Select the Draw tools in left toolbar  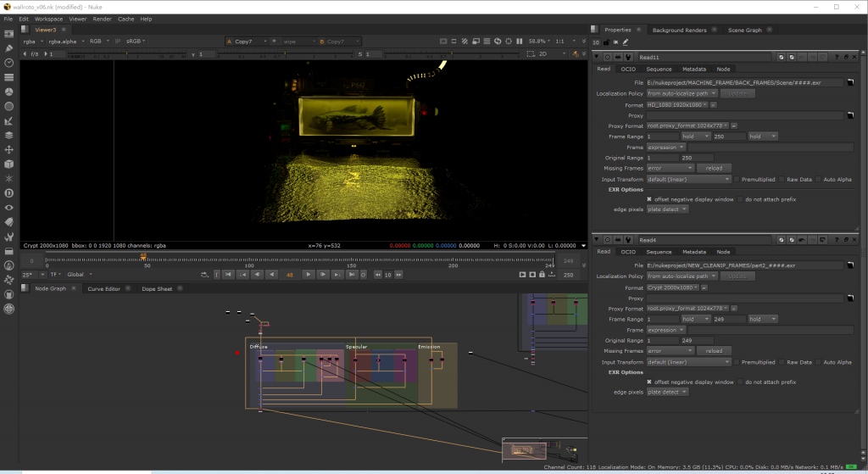tap(8, 48)
